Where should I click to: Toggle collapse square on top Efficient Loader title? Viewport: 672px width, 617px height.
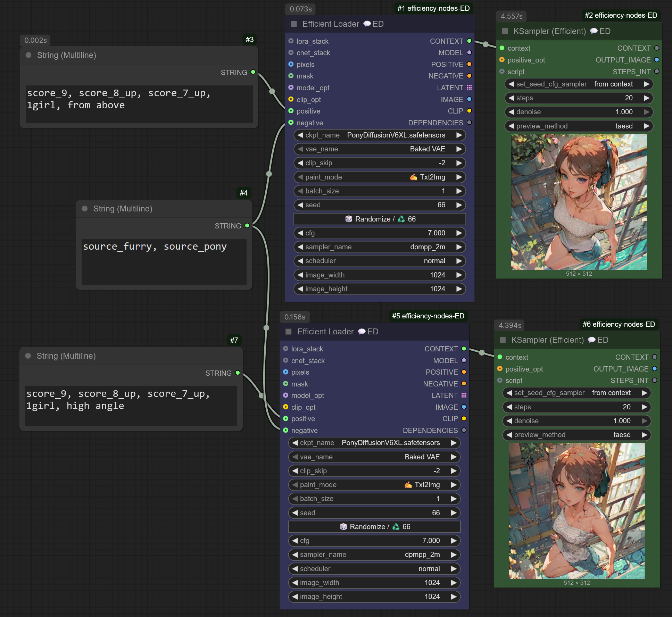[294, 24]
